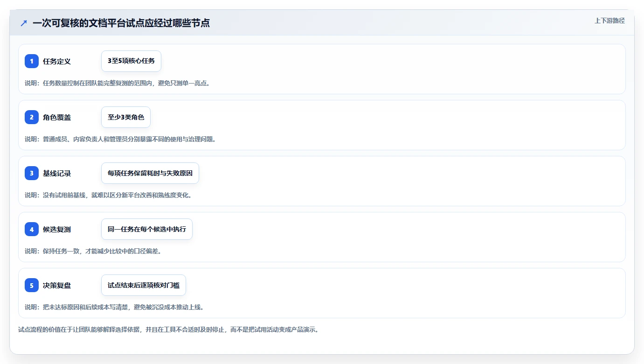Click the description starting 保持任务一致
Screen dimensions: 644x364
tap(93, 251)
